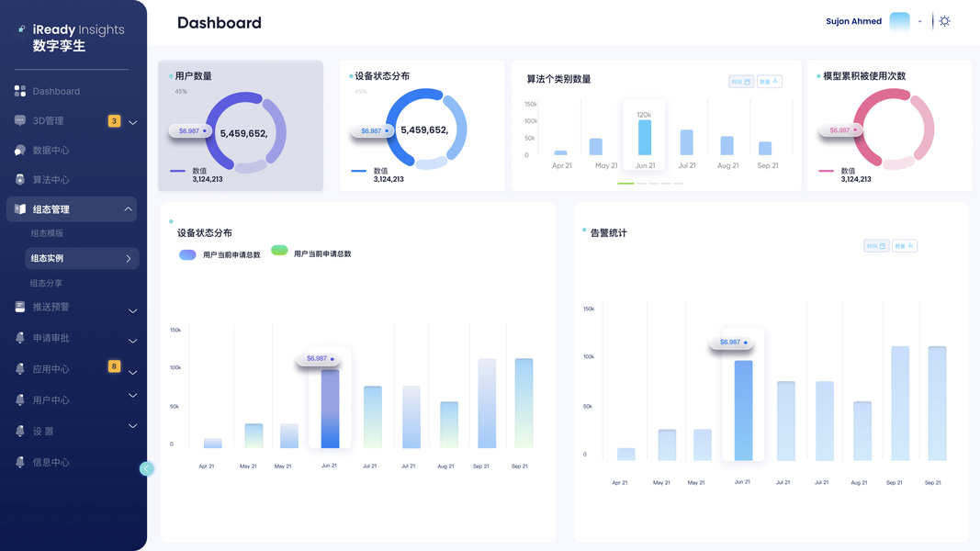Click the blue 用户当前申请总数 legend swatch
This screenshot has height=551, width=980.
tap(187, 255)
